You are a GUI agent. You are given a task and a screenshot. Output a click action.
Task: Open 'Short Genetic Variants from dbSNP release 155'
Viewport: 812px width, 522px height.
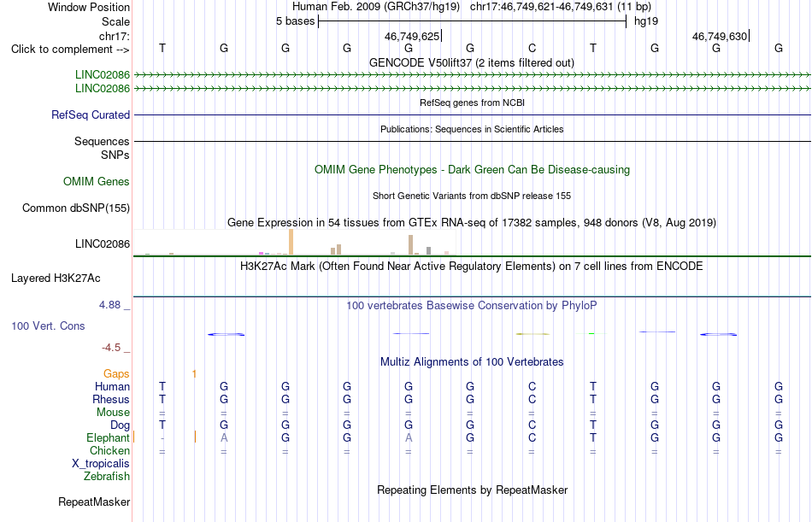coord(472,196)
